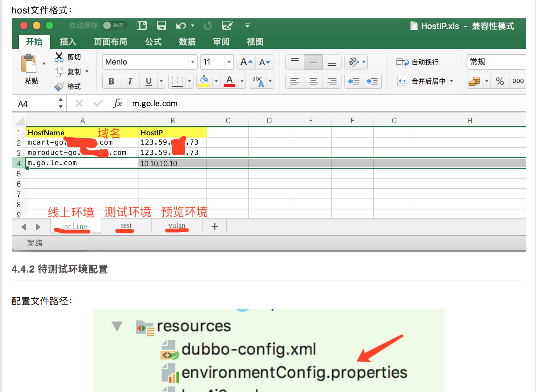
Task: Decrease indent
Action: click(x=354, y=81)
